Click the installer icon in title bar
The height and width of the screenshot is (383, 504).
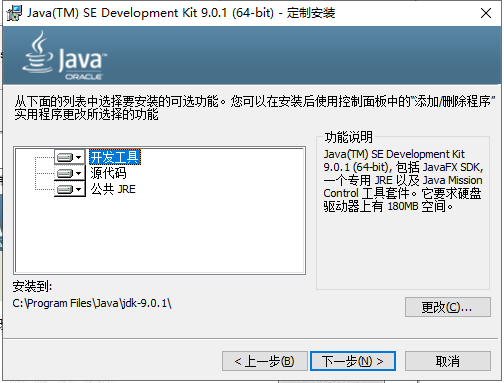point(14,13)
